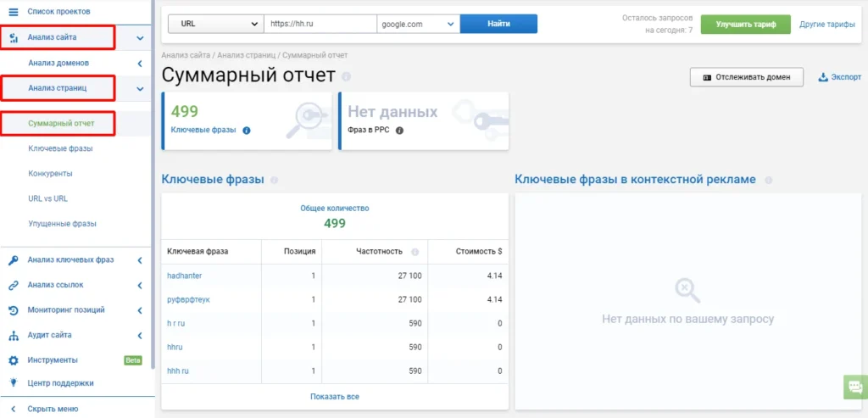Viewport: 868px width, 418px height.
Task: Click the position monitoring clock icon
Action: point(14,310)
